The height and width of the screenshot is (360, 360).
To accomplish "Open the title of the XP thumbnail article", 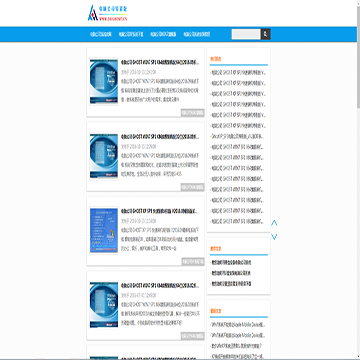I will (x=159, y=211).
